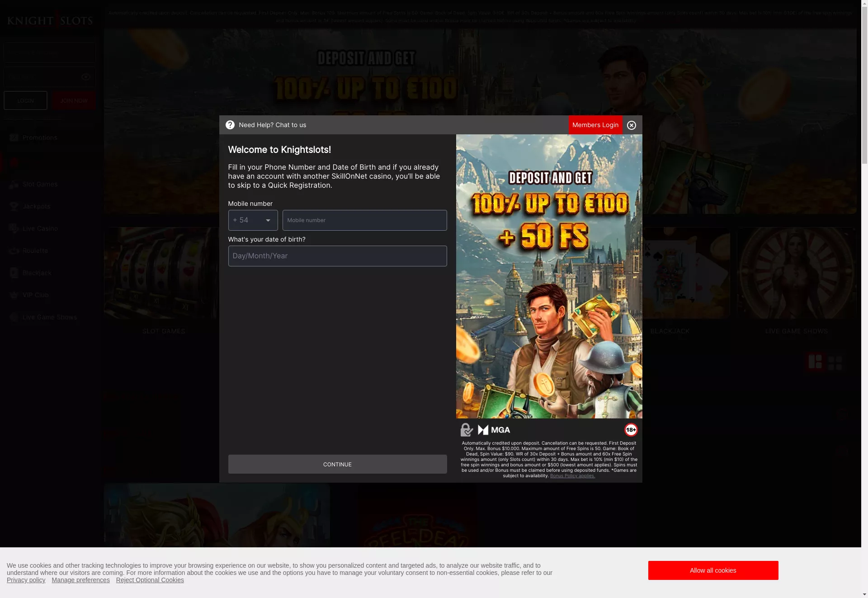Toggle password visibility eye icon
Screen dimensions: 868x598
(x=85, y=77)
